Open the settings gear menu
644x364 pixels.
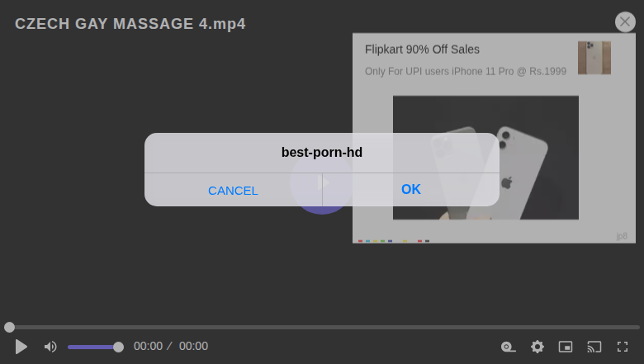point(537,347)
